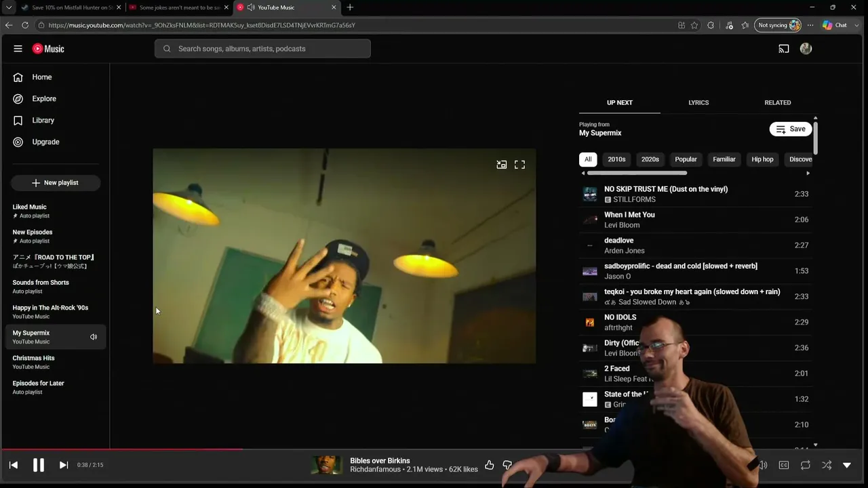Switch to the LYRICS tab
The height and width of the screenshot is (488, 868).
(x=698, y=103)
